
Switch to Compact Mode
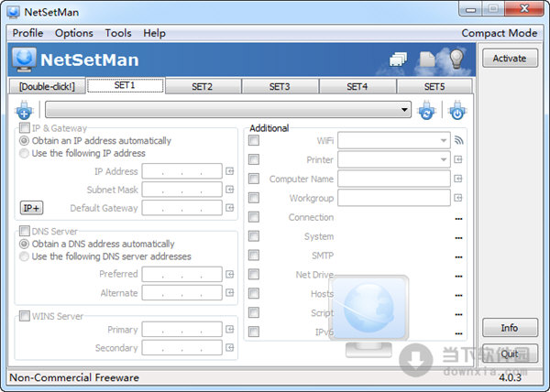[x=500, y=33]
